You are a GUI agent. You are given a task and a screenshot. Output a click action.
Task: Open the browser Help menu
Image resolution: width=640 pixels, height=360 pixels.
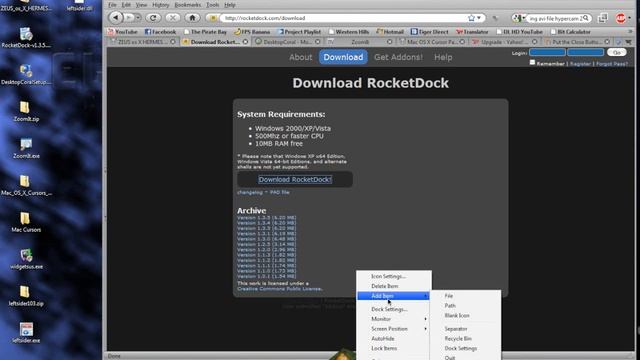(x=230, y=5)
